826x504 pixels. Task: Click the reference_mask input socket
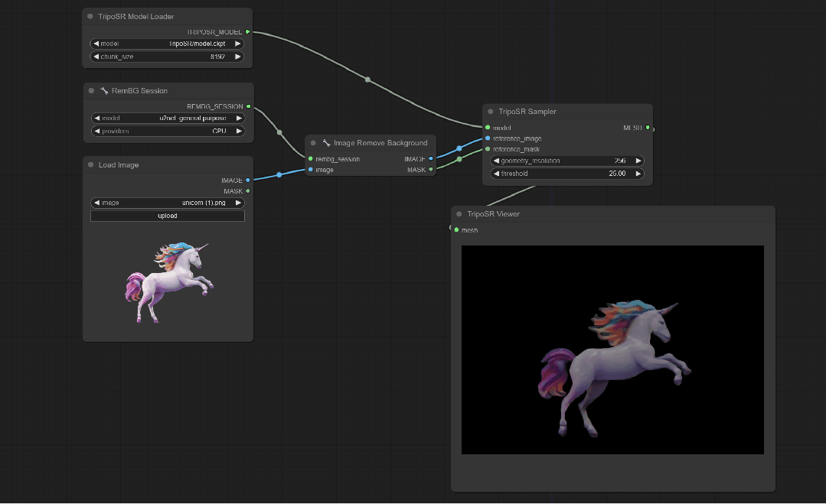(488, 149)
